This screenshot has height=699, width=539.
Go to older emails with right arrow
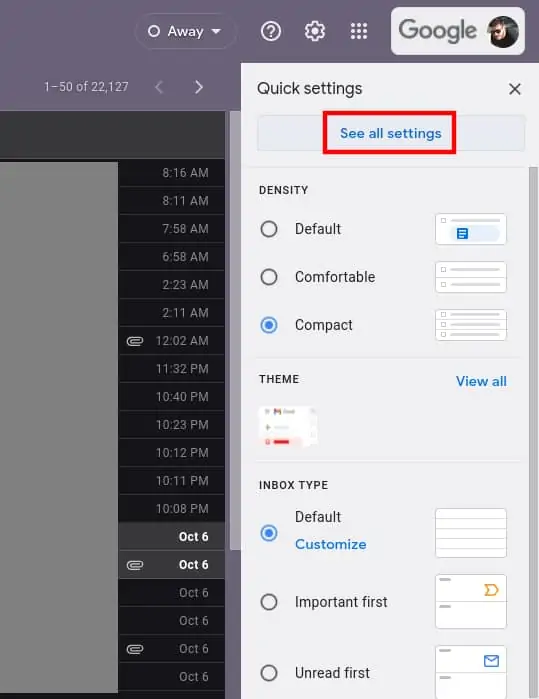(x=199, y=87)
